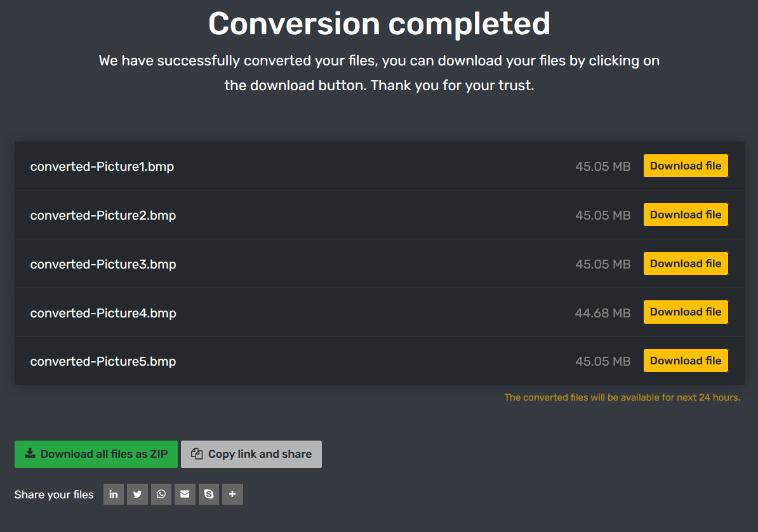This screenshot has width=758, height=532.
Task: Click the converted-Picture2.bmp filename
Action: pyautogui.click(x=103, y=215)
